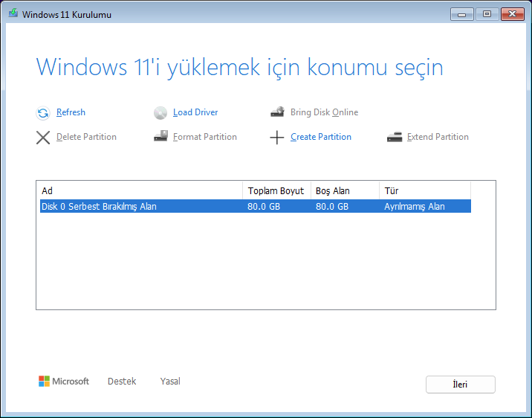Image resolution: width=532 pixels, height=418 pixels.
Task: Click the Delete Partition label
Action: click(x=86, y=137)
